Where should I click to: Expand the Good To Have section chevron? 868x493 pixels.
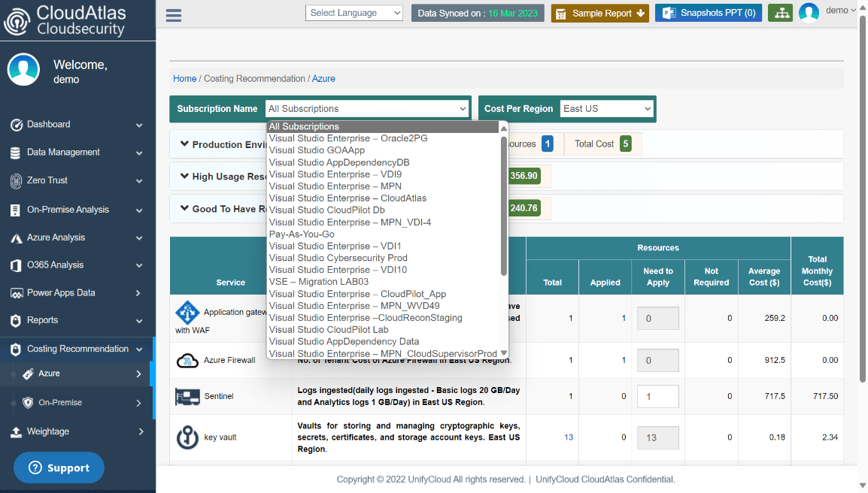(x=184, y=208)
